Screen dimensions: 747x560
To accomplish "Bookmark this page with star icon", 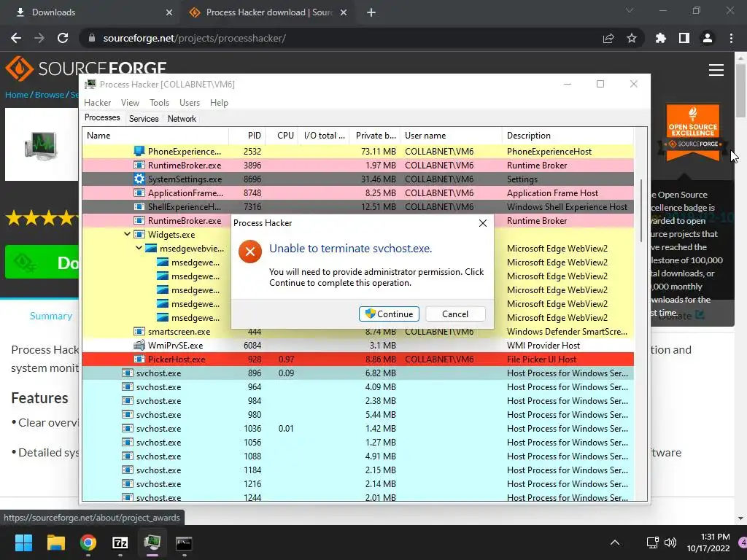I will [632, 38].
